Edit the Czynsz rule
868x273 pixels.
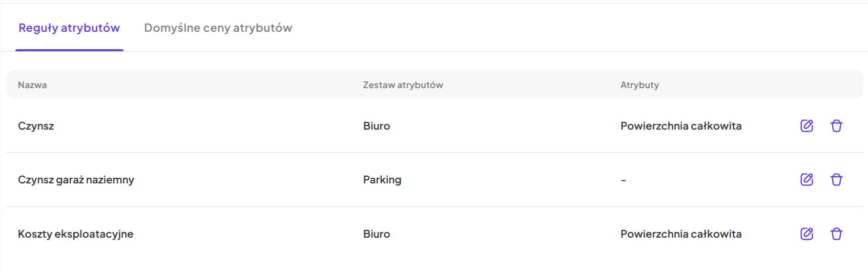click(x=807, y=125)
